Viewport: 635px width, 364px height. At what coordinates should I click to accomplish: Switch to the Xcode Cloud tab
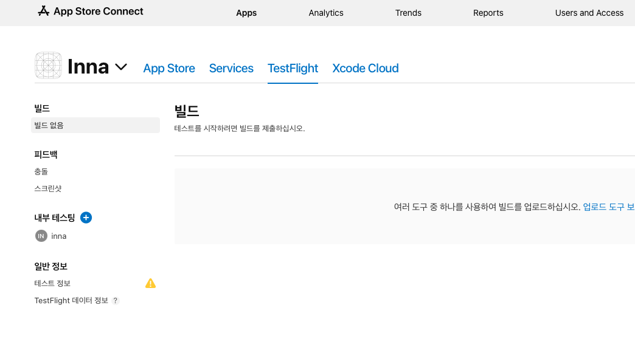coord(366,68)
